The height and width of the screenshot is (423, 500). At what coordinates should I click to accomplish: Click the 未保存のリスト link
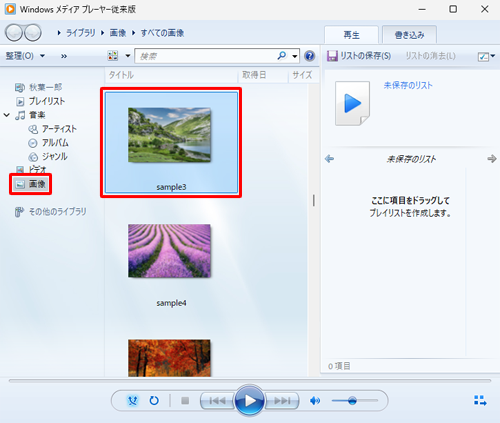[x=408, y=85]
